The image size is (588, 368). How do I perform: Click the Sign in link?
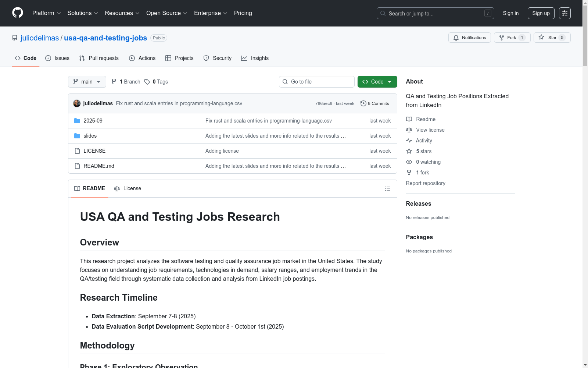511,13
